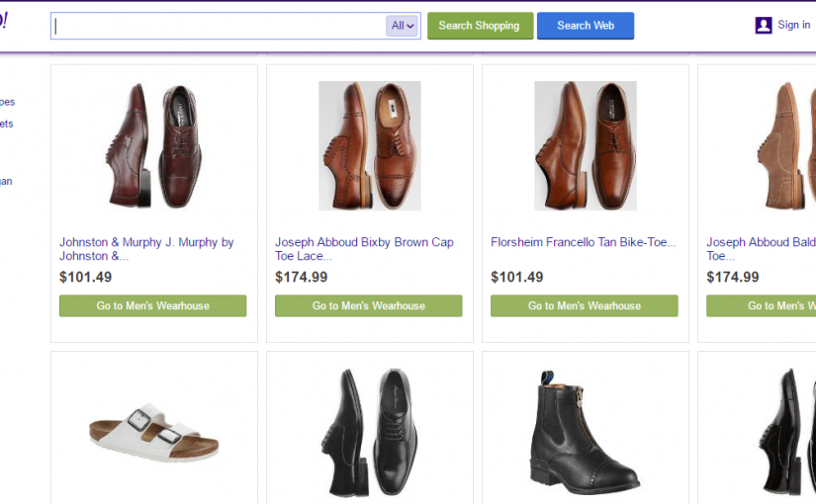Click the $174.99 price under Joseph Abboud Bald

click(733, 278)
